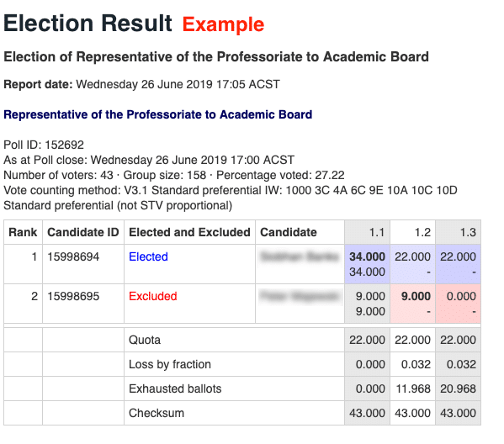This screenshot has width=504, height=444.
Task: Click the Elected and Excluded column header
Action: pos(189,232)
